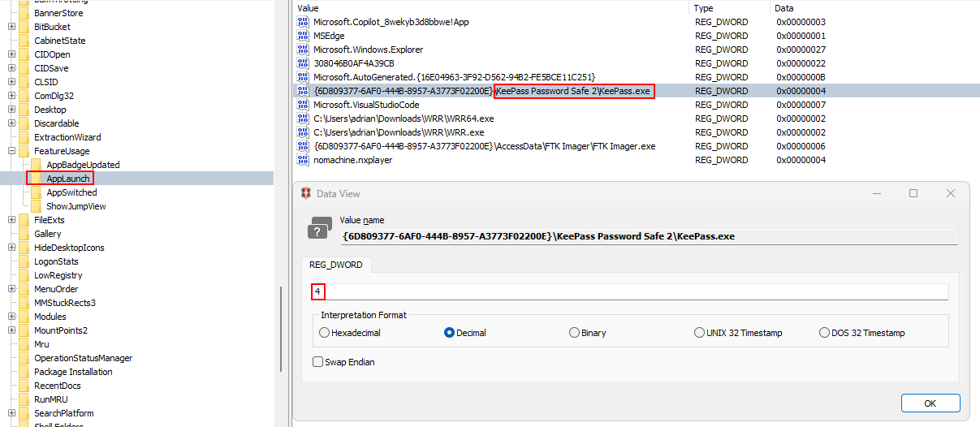
Task: Enable the Swap Endian checkbox
Action: pos(318,362)
